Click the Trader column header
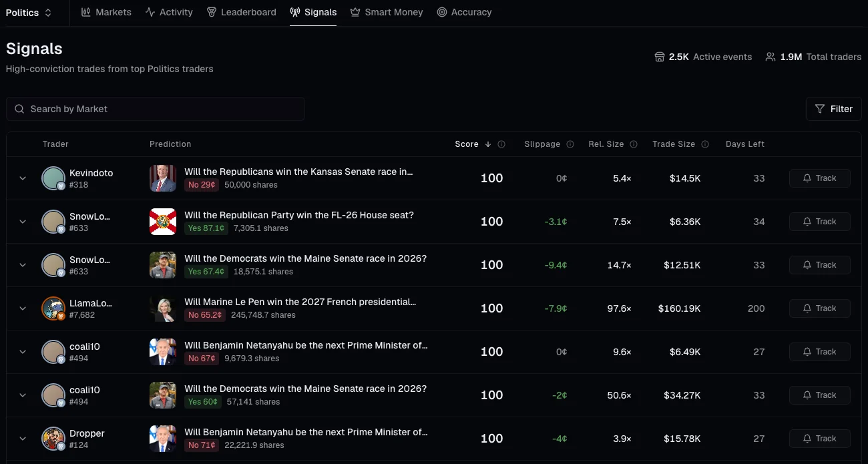Image resolution: width=868 pixels, height=464 pixels. 55,144
